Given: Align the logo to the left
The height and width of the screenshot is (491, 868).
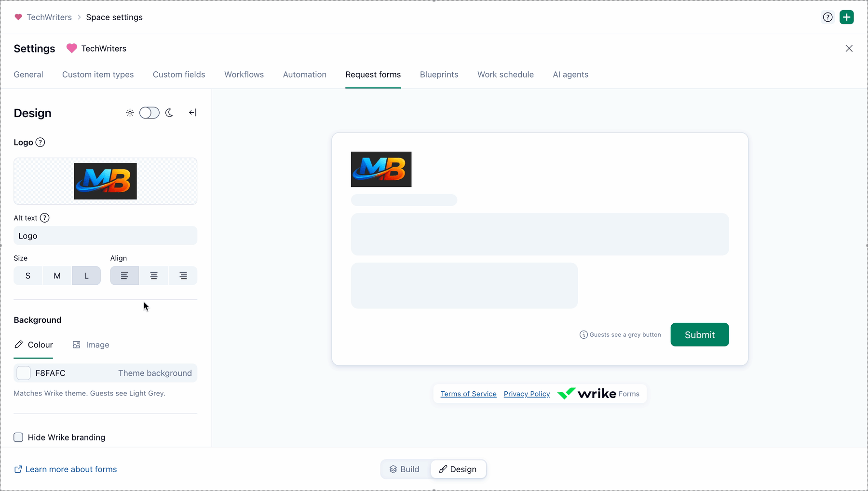Looking at the screenshot, I should [124, 276].
